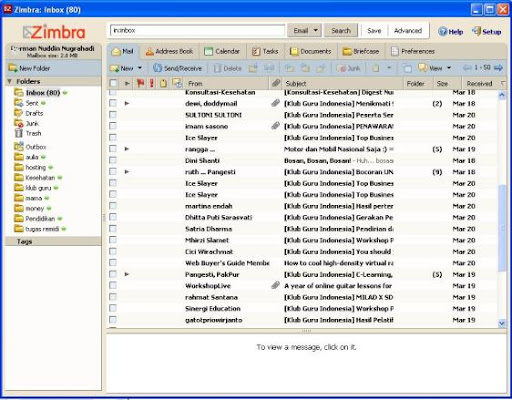Image resolution: width=512 pixels, height=400 pixels.
Task: Click in the in:inbox search field
Action: (x=197, y=30)
